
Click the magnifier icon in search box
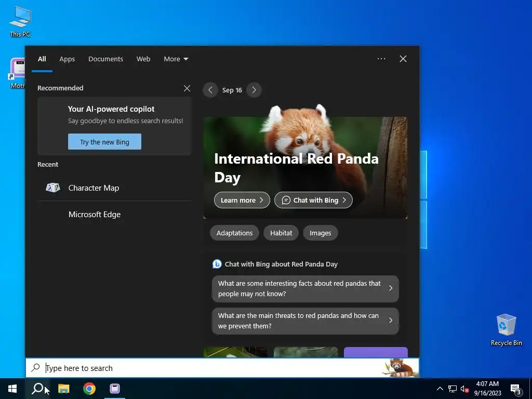click(x=36, y=368)
